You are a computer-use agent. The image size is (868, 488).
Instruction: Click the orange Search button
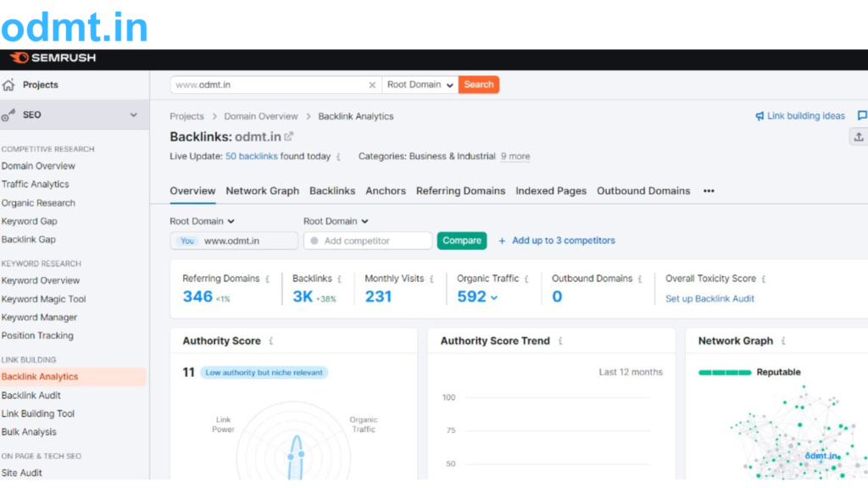pyautogui.click(x=479, y=85)
